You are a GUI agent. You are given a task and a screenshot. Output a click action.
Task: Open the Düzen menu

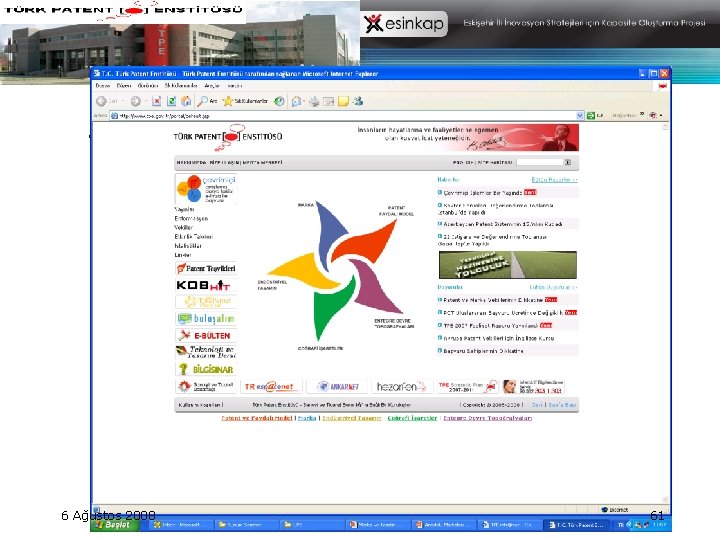pyautogui.click(x=124, y=86)
